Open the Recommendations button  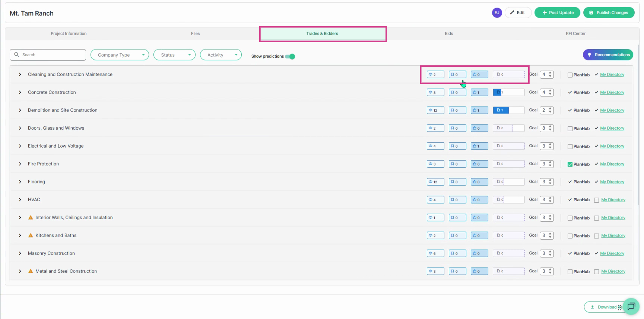(x=608, y=55)
